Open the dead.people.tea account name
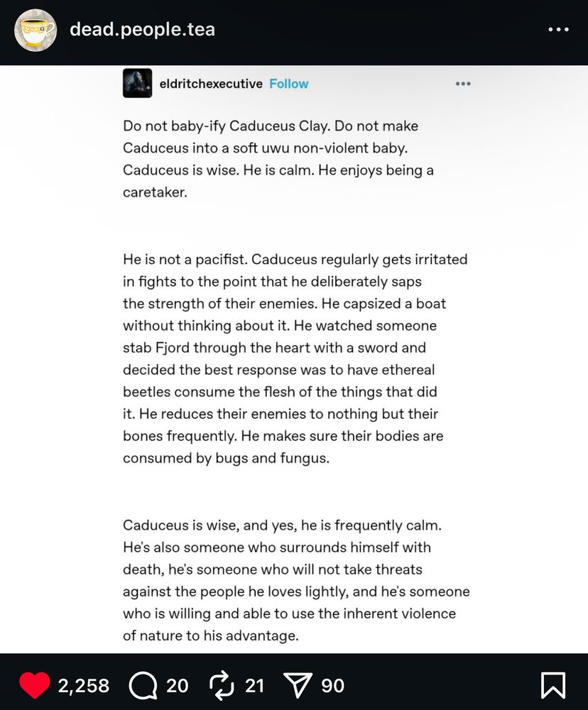 click(142, 29)
